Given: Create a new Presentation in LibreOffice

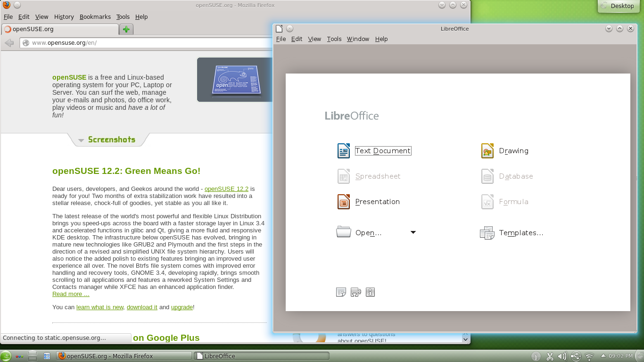Looking at the screenshot, I should coord(369,202).
